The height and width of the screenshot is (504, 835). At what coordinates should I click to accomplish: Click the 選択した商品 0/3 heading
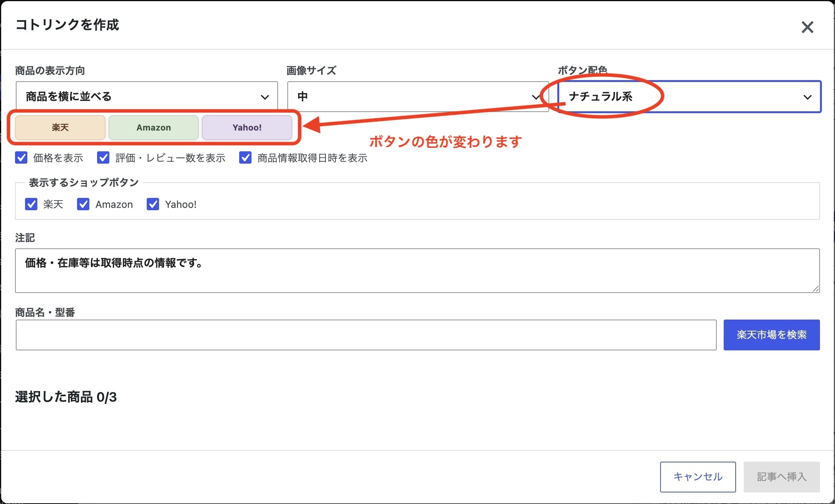[66, 397]
